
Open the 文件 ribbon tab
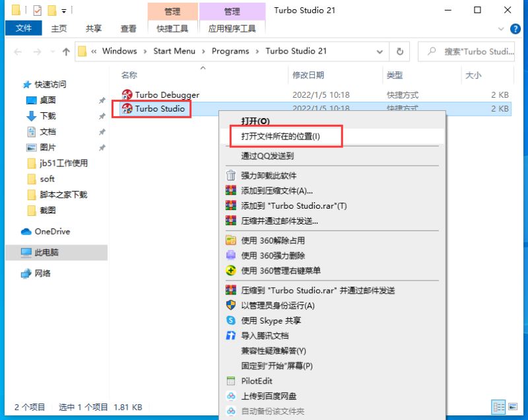pyautogui.click(x=24, y=28)
